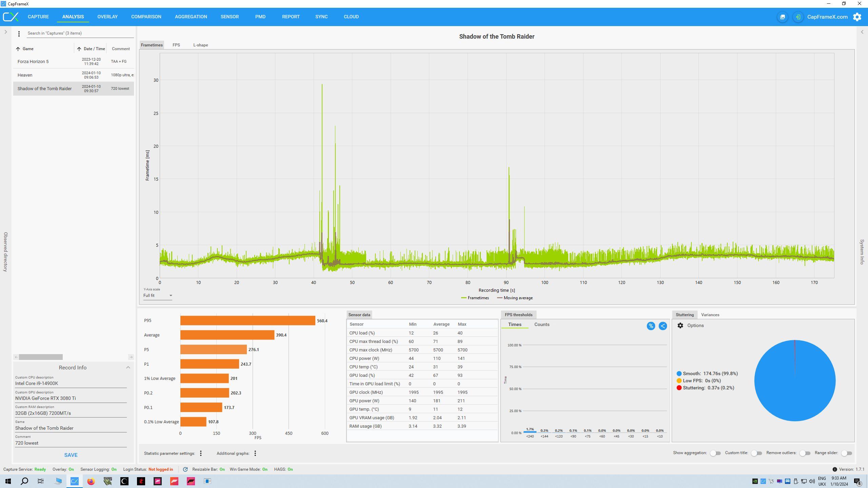Viewport: 868px width, 488px height.
Task: Toggle Range slider switch
Action: point(847,453)
